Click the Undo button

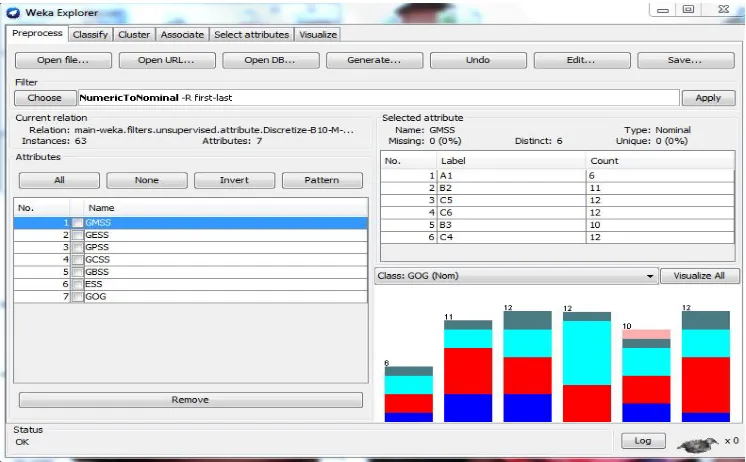[x=478, y=60]
